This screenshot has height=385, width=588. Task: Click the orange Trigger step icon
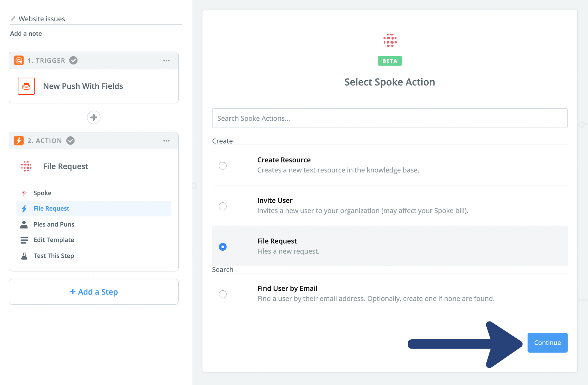(19, 60)
